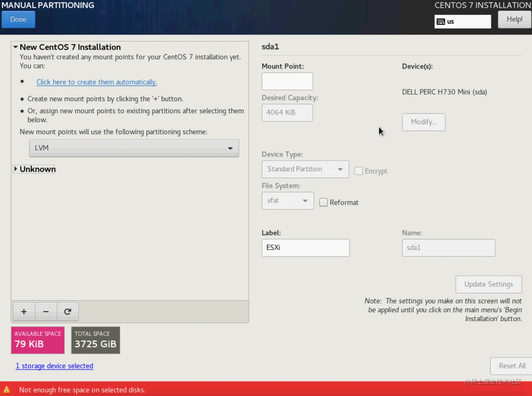Viewport: 532px width, 396px height.
Task: Click the 'Not enough free space on selected disks.' message
Action: pos(82,390)
